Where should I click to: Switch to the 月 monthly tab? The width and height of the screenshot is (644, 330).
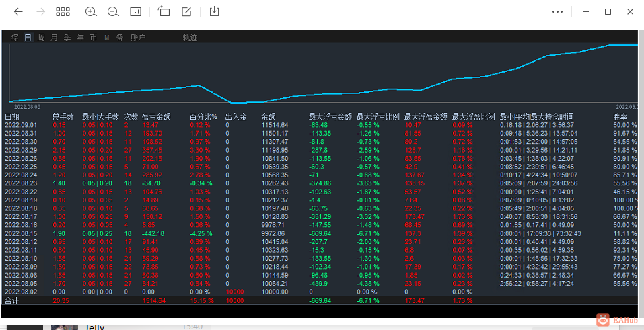[x=55, y=38]
